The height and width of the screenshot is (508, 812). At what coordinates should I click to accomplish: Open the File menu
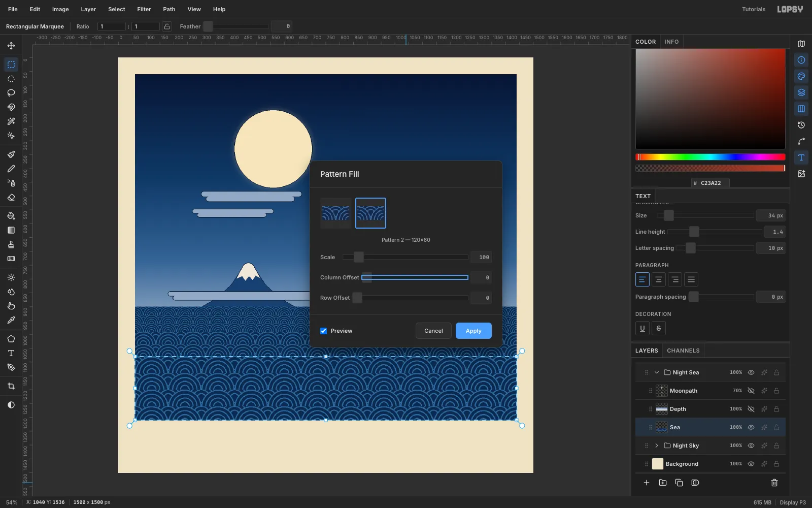[13, 9]
